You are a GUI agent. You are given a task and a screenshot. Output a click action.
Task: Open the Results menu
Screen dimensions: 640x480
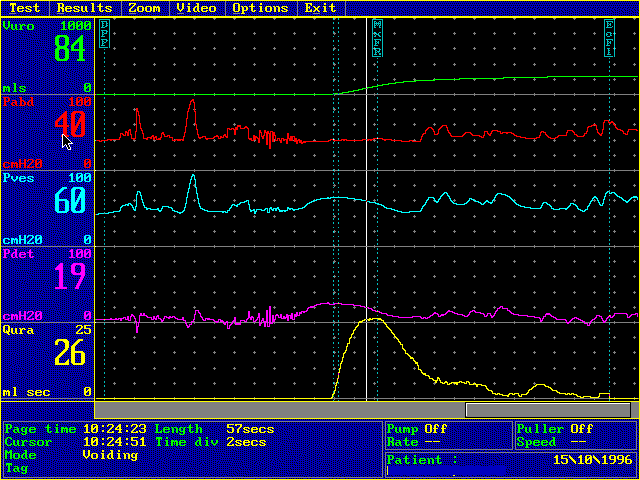coord(85,7)
